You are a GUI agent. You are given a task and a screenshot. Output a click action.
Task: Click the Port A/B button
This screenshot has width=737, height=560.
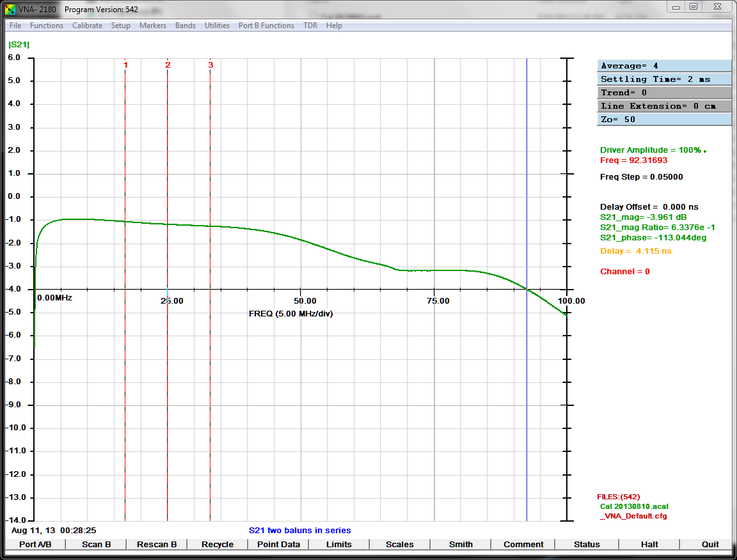[35, 545]
